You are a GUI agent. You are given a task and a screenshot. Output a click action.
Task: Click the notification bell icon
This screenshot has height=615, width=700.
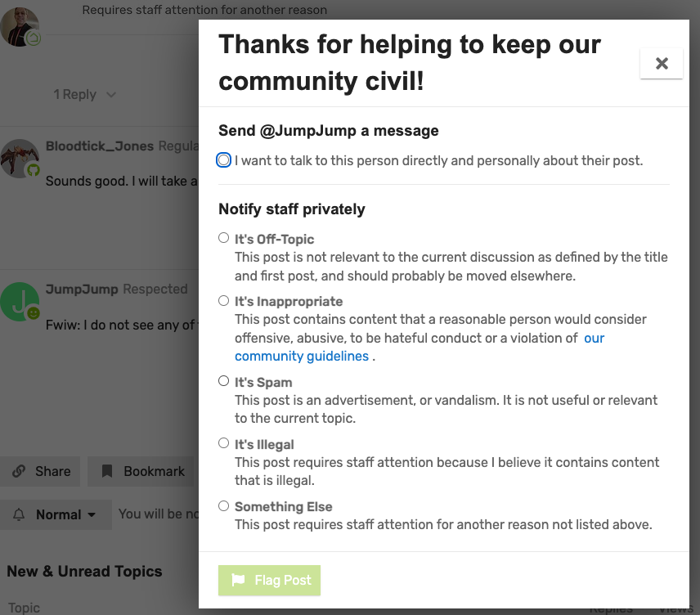pyautogui.click(x=19, y=515)
